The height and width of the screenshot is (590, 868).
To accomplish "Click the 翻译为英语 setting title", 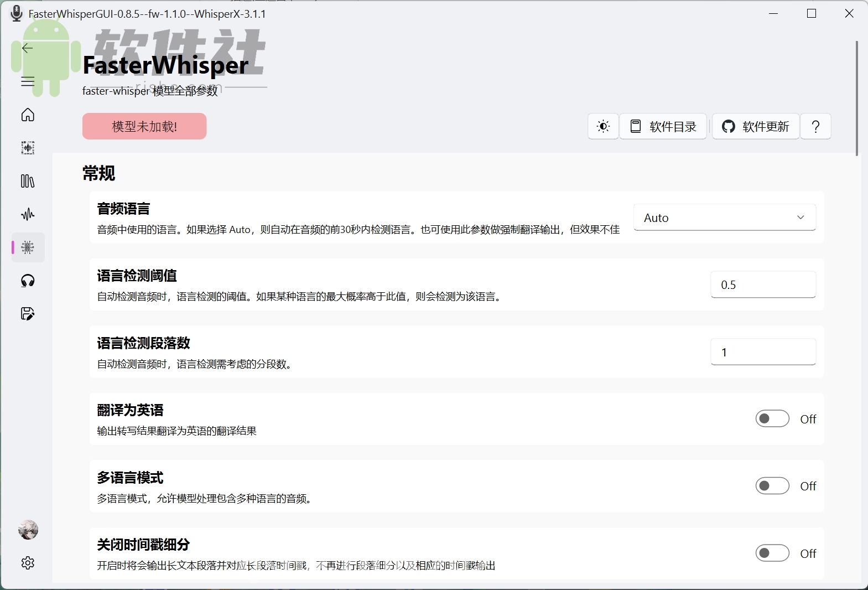I will (x=130, y=410).
